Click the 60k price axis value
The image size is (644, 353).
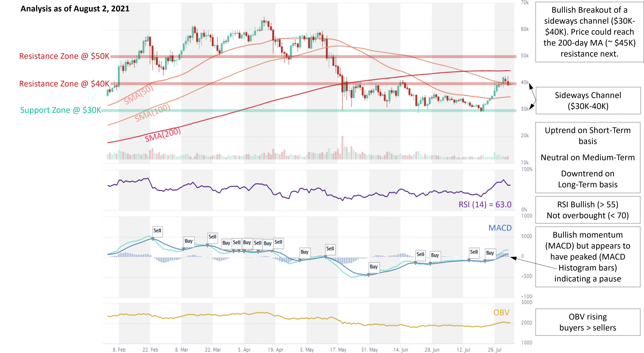pyautogui.click(x=525, y=29)
